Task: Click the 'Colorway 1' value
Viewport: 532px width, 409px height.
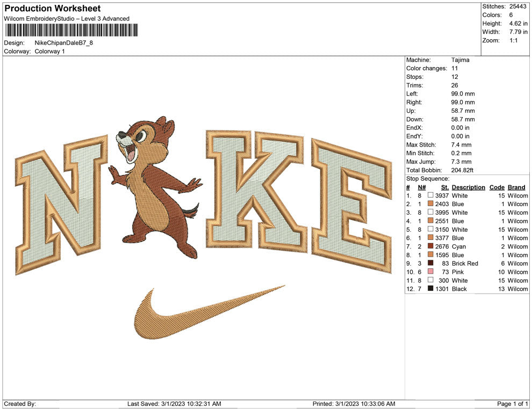Action: coord(49,51)
